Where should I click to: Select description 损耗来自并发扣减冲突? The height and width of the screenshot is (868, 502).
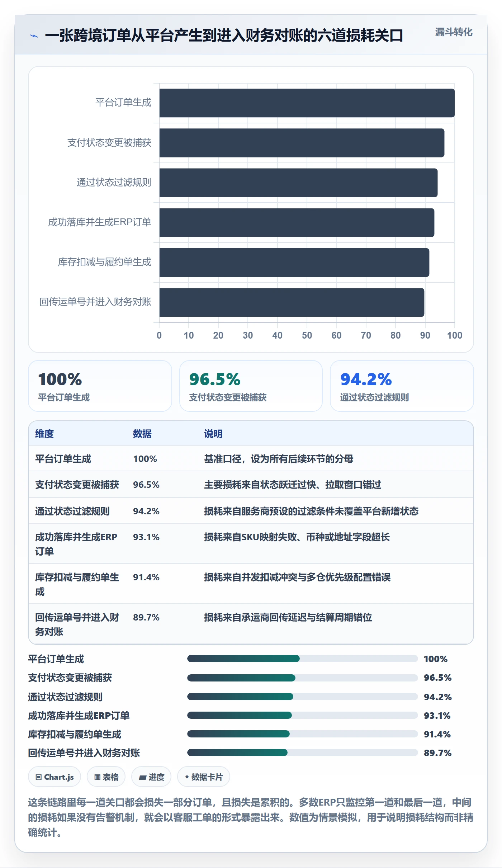[x=297, y=577]
